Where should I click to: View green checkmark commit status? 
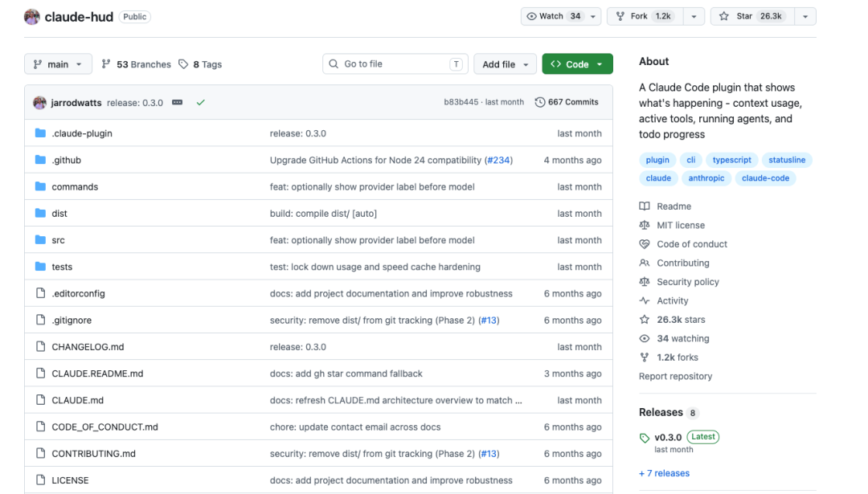(200, 102)
